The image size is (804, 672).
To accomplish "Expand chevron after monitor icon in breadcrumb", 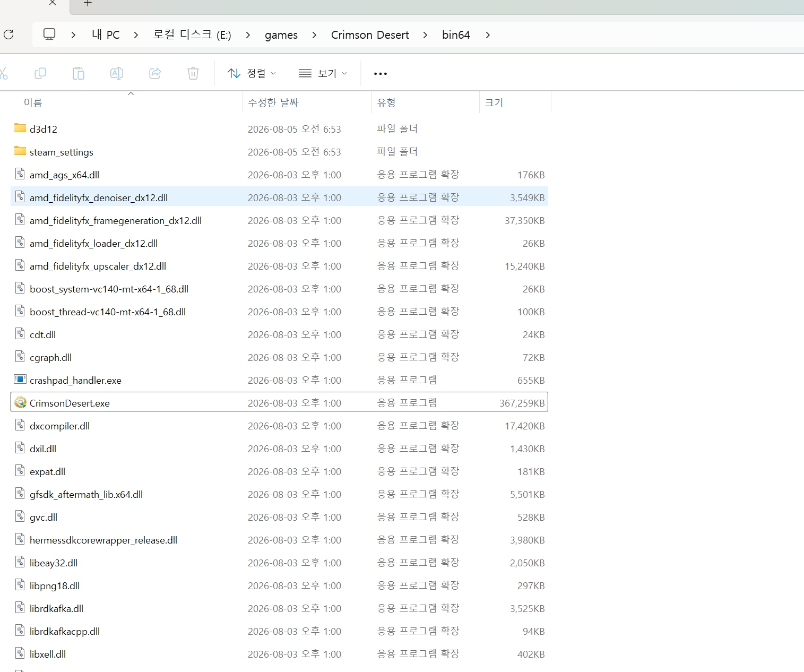I will click(73, 35).
